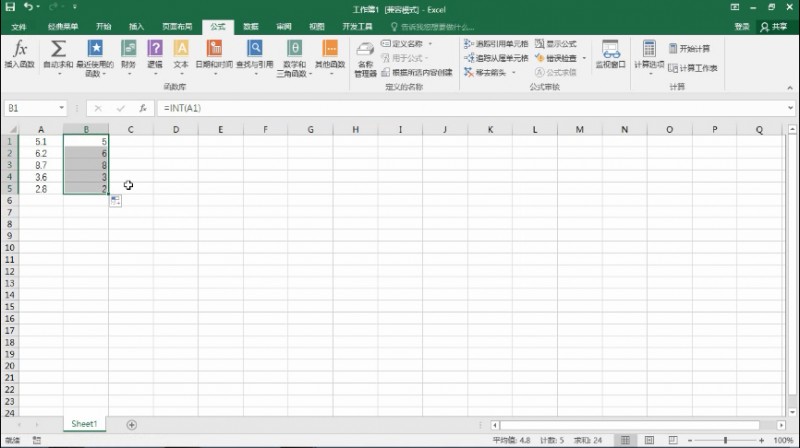The image size is (800, 448).
Task: Click the macro recording icon in status bar
Action: click(x=37, y=440)
